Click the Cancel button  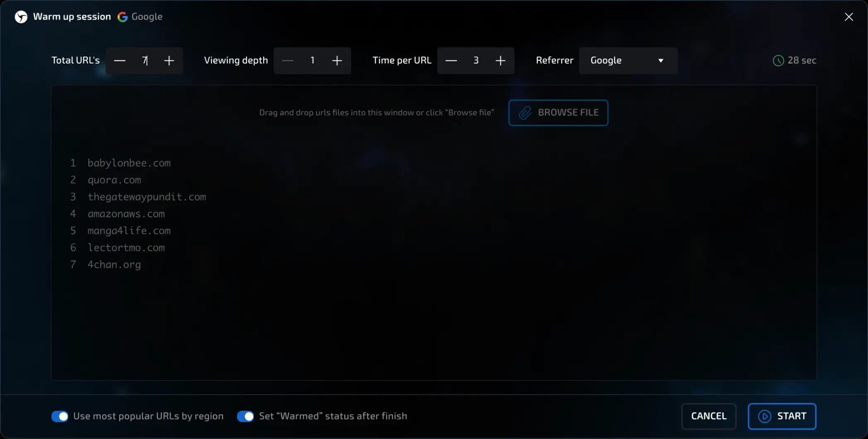[x=708, y=416]
